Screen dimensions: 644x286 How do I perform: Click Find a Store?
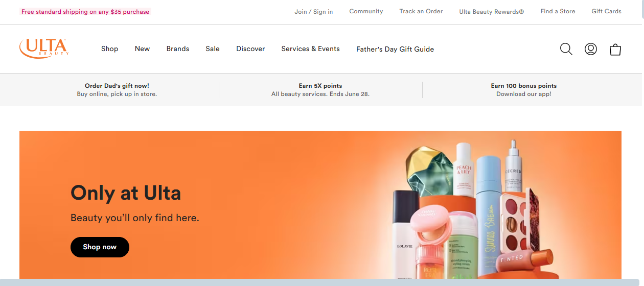(x=558, y=11)
